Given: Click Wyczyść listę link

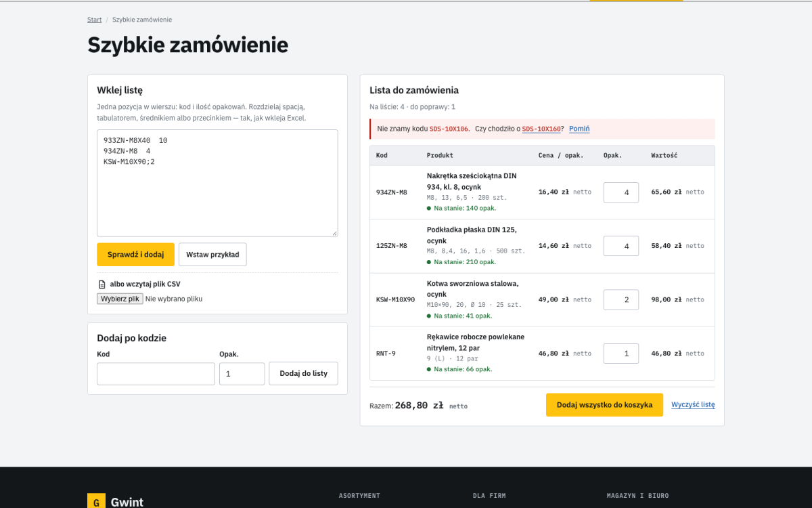Looking at the screenshot, I should (x=693, y=405).
